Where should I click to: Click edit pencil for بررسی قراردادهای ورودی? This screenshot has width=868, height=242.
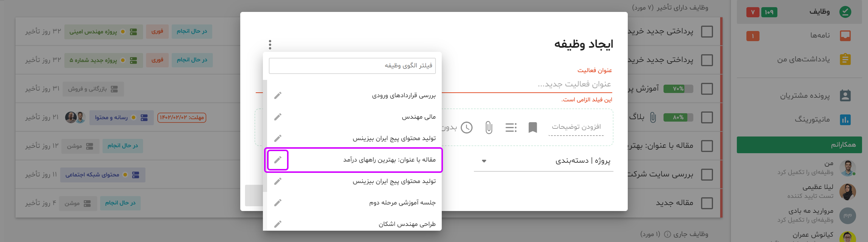278,95
